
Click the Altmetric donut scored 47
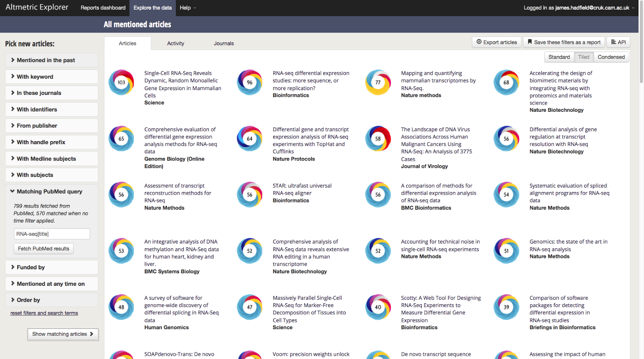click(x=250, y=307)
